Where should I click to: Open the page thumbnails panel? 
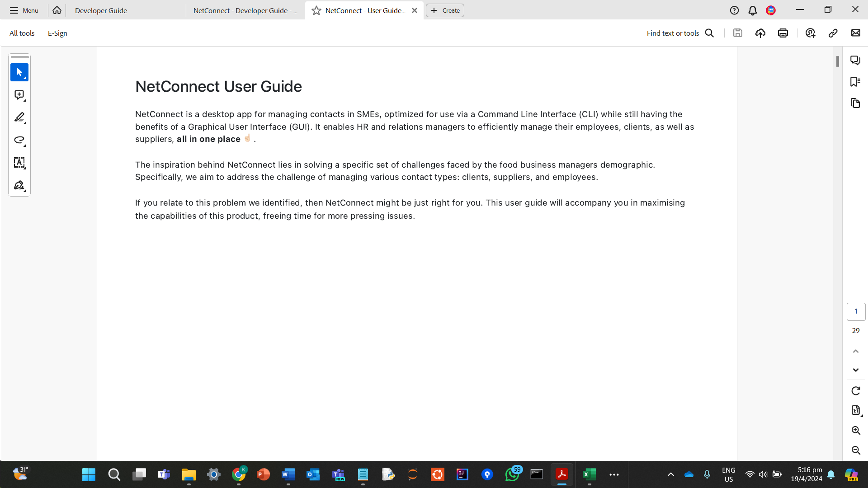pos(855,103)
